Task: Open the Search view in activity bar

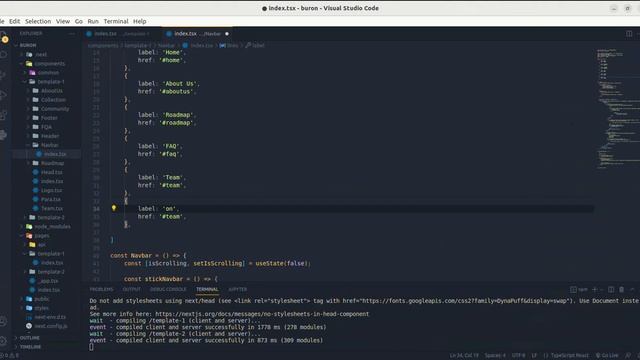Action: pos(3,54)
